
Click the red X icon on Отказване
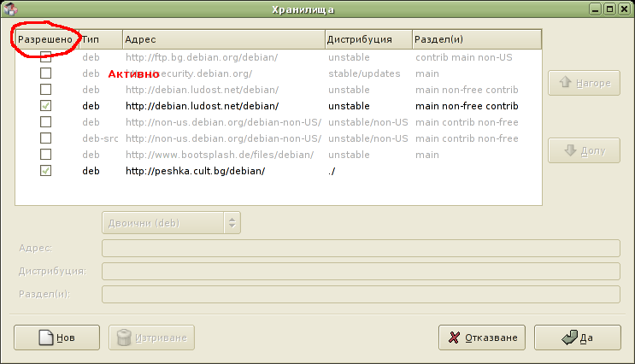click(455, 338)
